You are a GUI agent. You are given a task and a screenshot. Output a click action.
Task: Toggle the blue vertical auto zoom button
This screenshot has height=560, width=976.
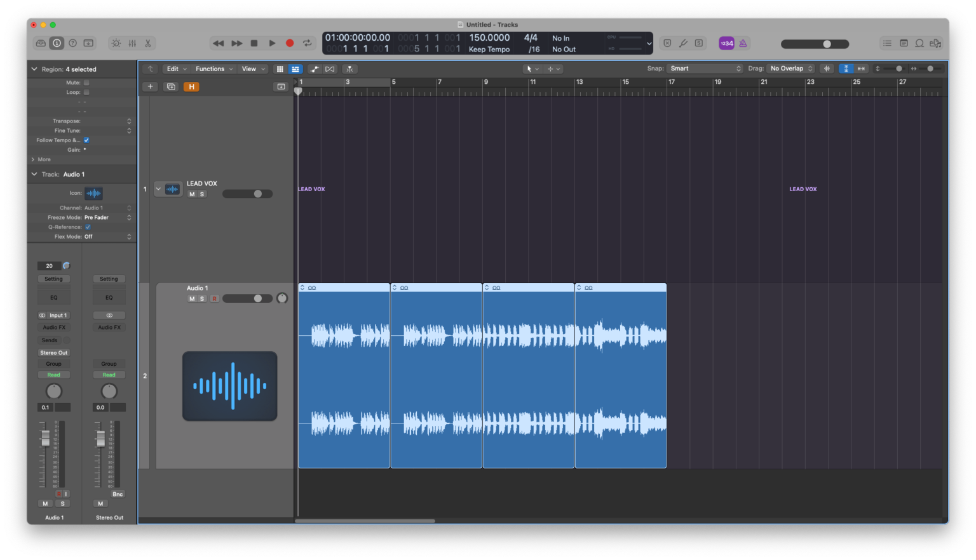(x=846, y=69)
